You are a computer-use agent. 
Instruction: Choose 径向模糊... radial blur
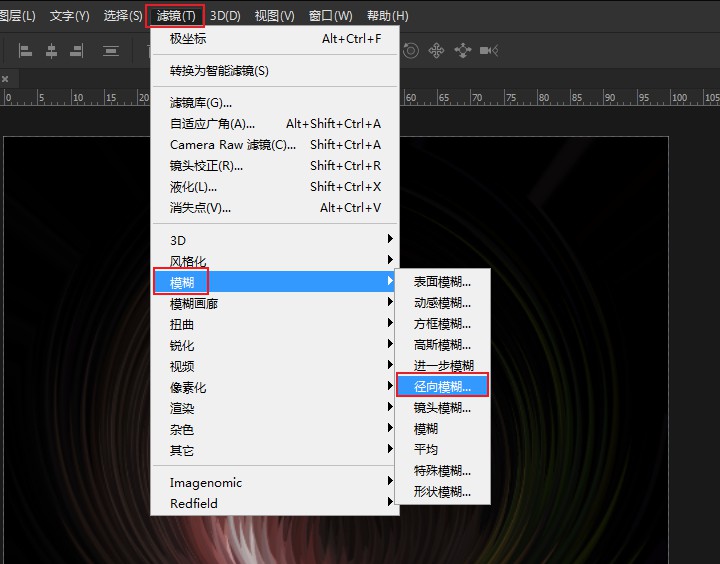[443, 386]
